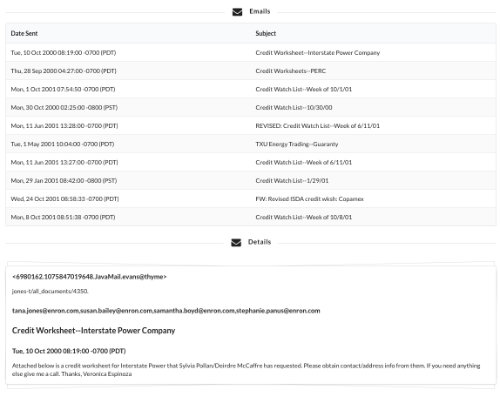Click the jones-t/all_documents/4350 folder path

(x=50, y=291)
